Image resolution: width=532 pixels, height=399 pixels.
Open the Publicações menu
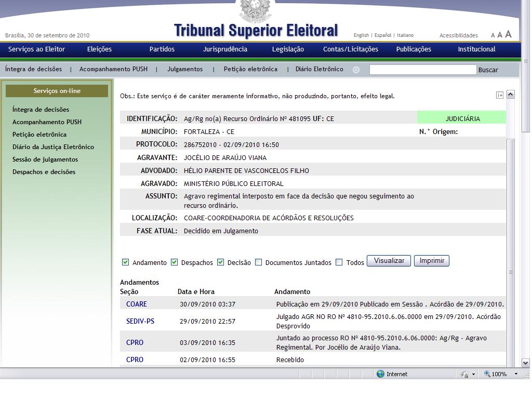(414, 49)
